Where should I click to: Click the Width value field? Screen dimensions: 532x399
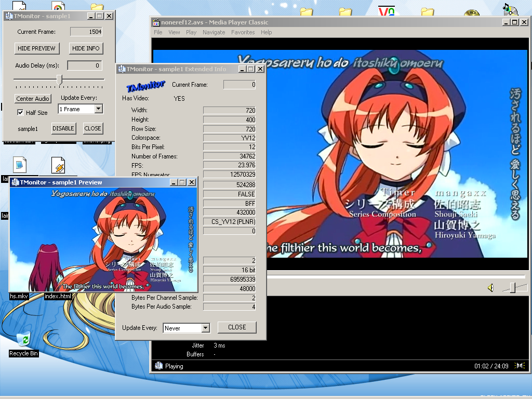point(229,110)
